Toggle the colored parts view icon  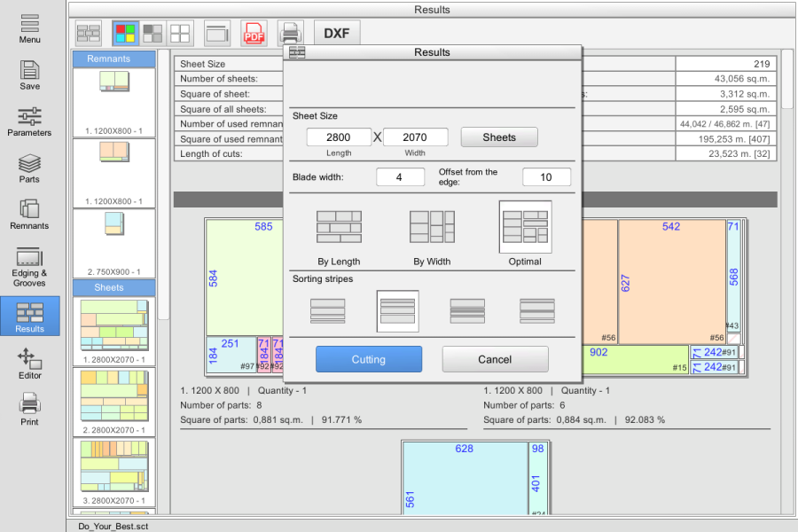[125, 34]
